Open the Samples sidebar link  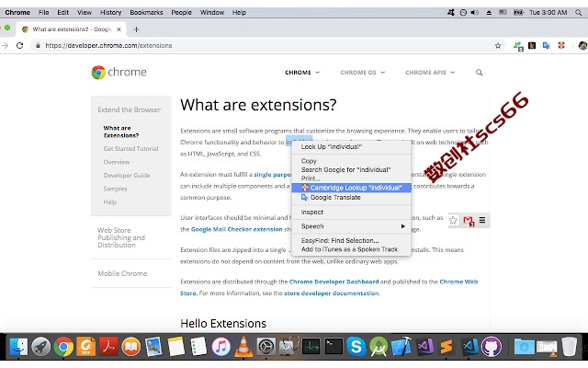115,189
